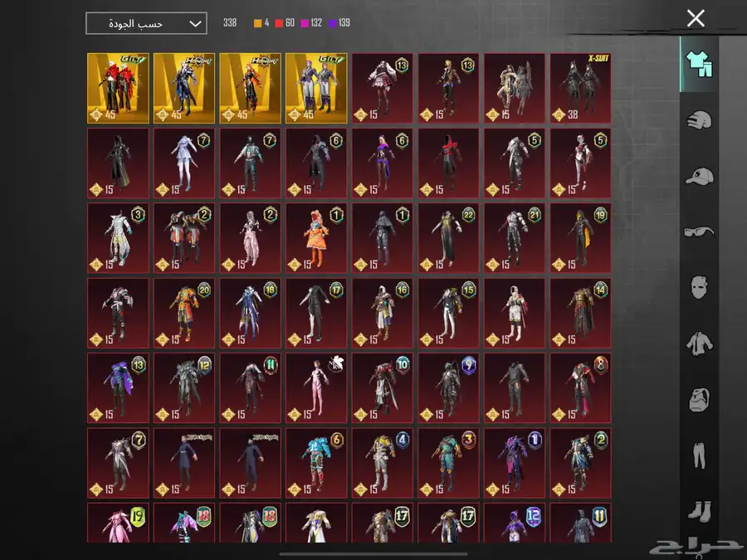Open the face mask category
Screen dimensions: 747x560
[x=699, y=287]
